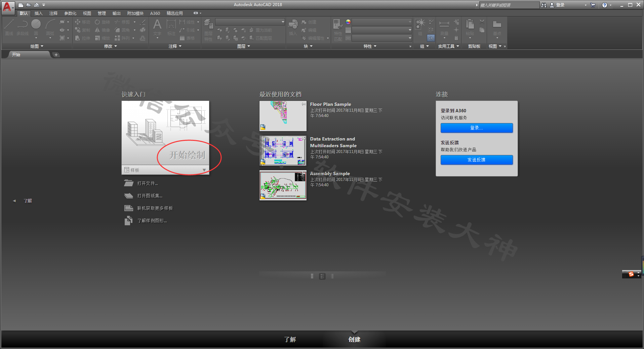Screen dimensions: 644x349
Task: Select the Mirror (镜像) tool
Action: 102,30
